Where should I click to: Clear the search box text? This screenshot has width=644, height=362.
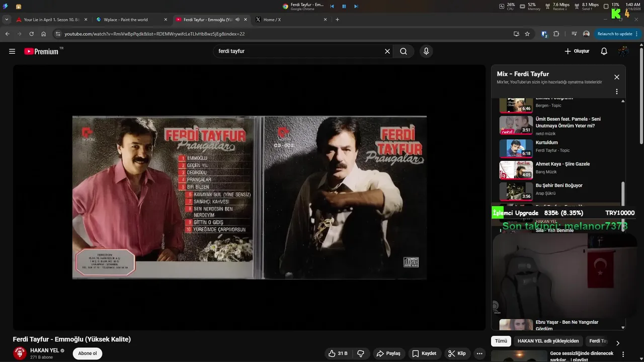[x=387, y=51]
